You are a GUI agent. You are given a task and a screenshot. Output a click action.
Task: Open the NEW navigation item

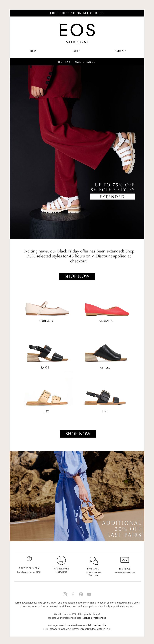pos(33,51)
